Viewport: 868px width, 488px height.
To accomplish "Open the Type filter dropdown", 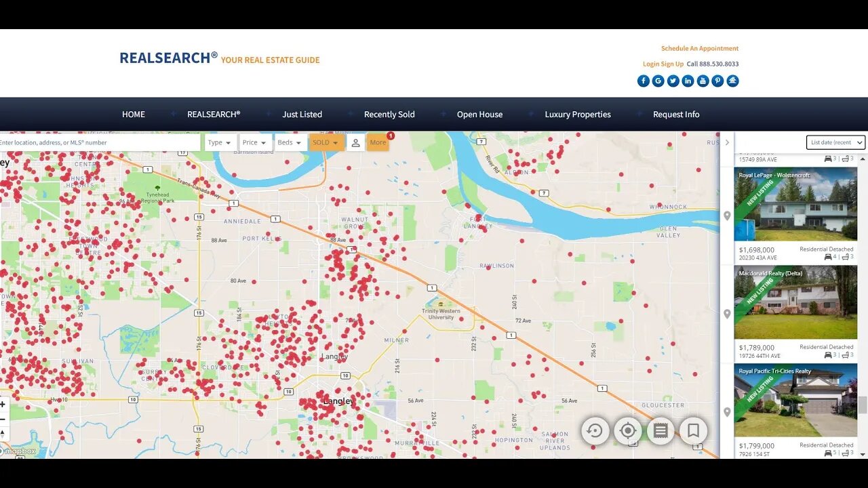I will [220, 142].
